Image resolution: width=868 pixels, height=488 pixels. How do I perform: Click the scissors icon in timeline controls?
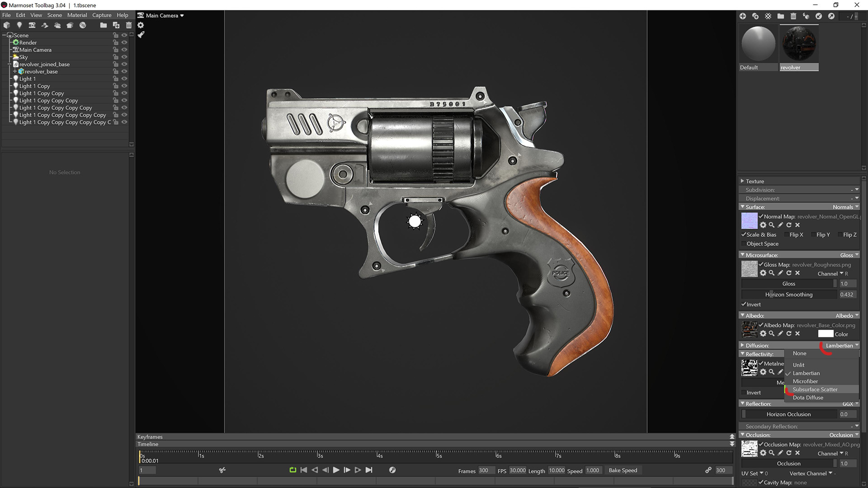coord(222,470)
